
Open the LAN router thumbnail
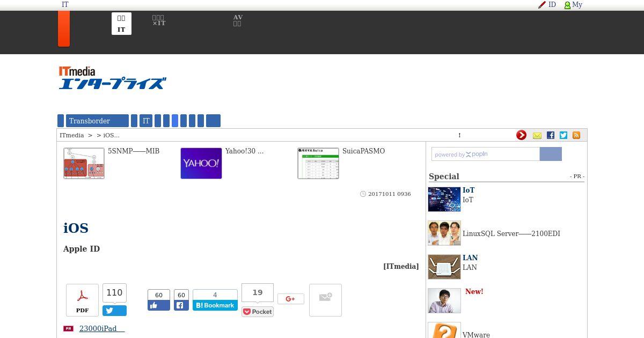444,267
